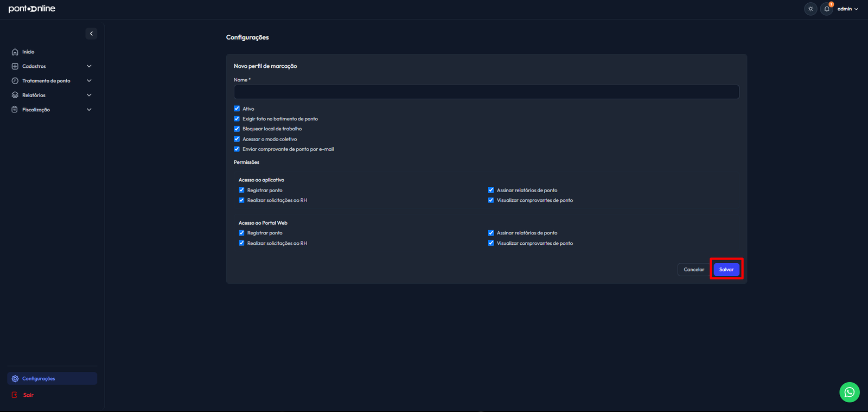Uncheck Assinar relatórios de ponto under Acesso ao Portal Web

coord(491,233)
